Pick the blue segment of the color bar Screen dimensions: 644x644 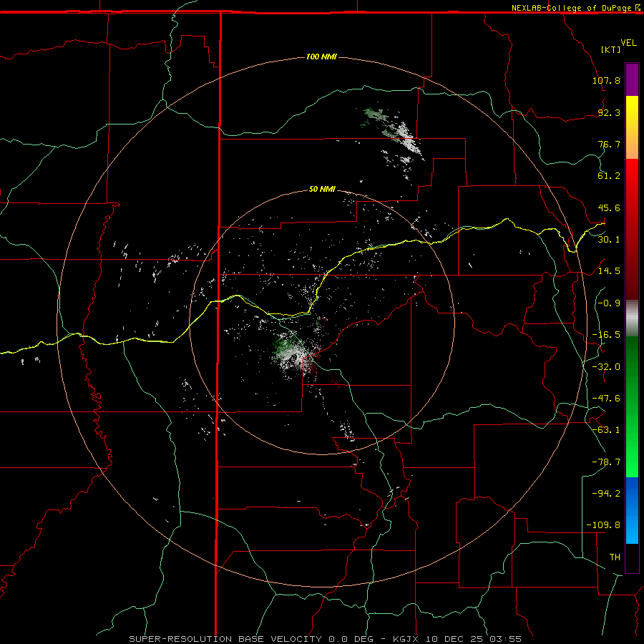click(x=632, y=510)
